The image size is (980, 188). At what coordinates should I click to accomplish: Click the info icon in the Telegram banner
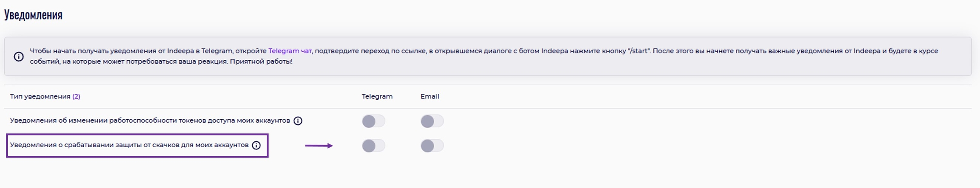[x=19, y=56]
